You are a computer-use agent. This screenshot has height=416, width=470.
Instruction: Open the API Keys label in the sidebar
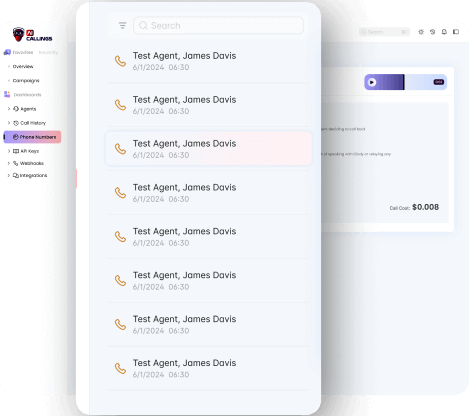[30, 151]
